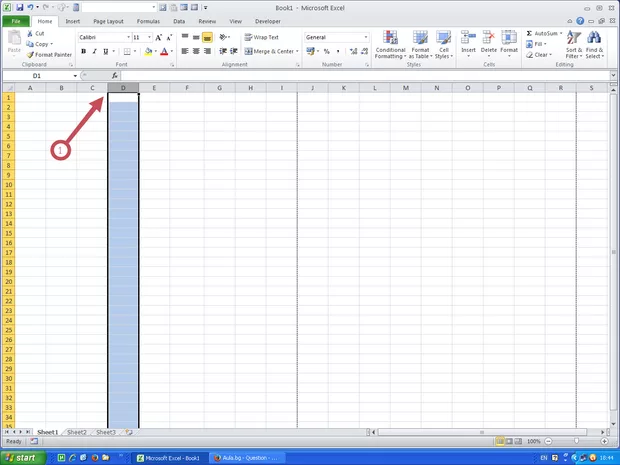Select Top Align in Alignment group
Viewport: 620px width, 465px height.
pyautogui.click(x=185, y=37)
